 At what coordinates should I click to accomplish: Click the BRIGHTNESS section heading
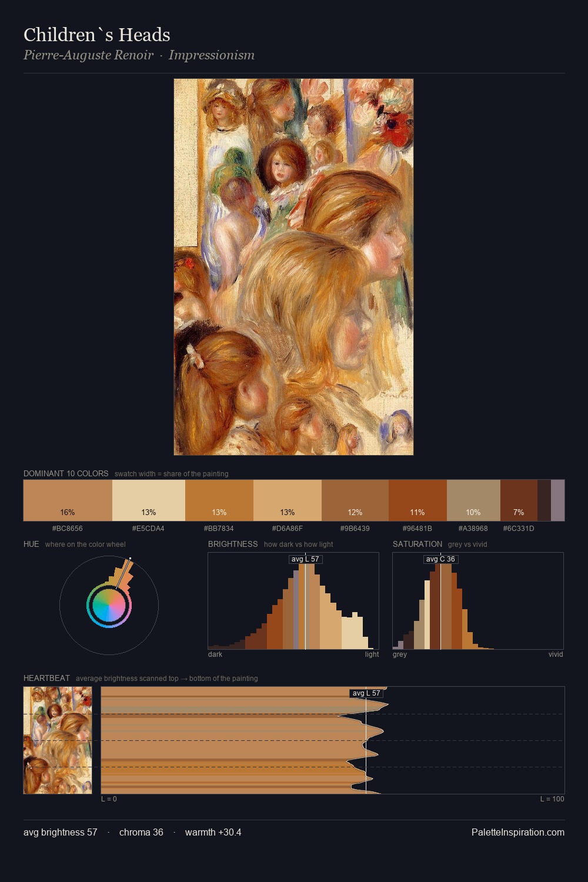[233, 544]
